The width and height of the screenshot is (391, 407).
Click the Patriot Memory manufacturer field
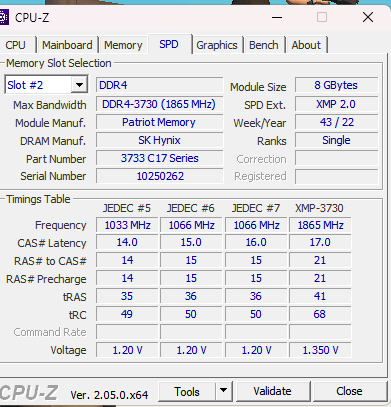point(159,122)
